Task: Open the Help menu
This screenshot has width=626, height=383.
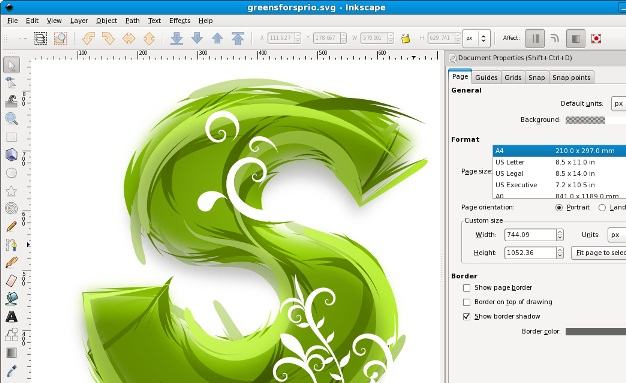Action: [x=206, y=20]
